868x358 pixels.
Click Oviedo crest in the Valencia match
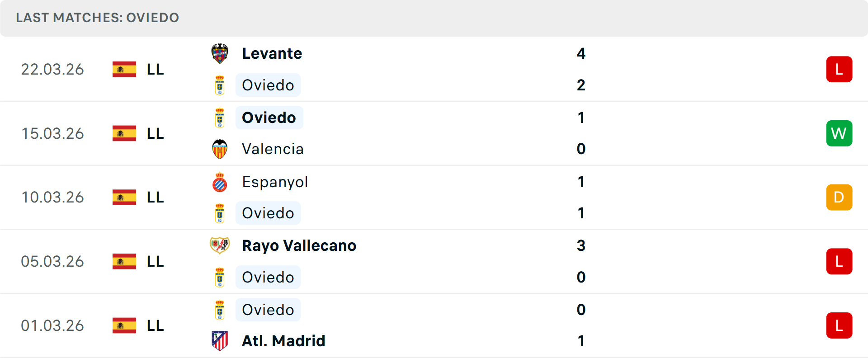click(220, 118)
